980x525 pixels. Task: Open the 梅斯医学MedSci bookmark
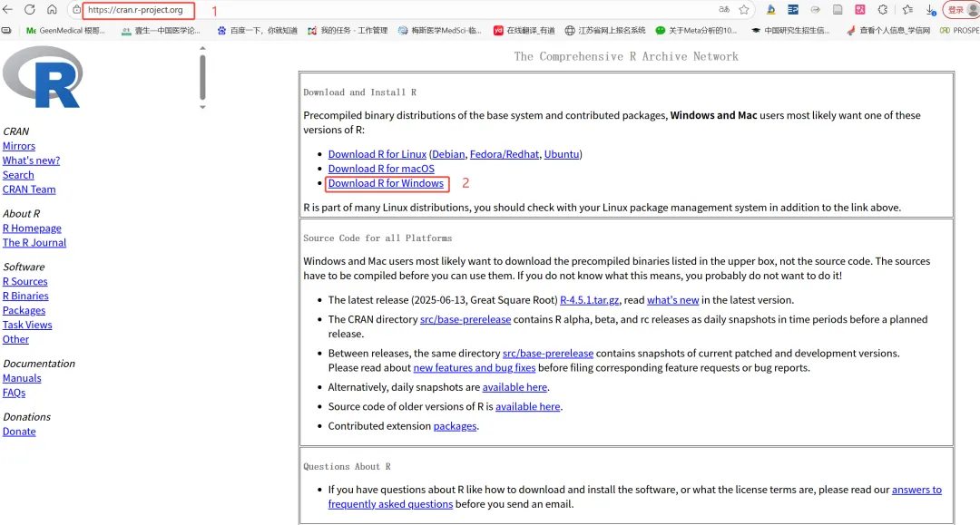point(439,30)
